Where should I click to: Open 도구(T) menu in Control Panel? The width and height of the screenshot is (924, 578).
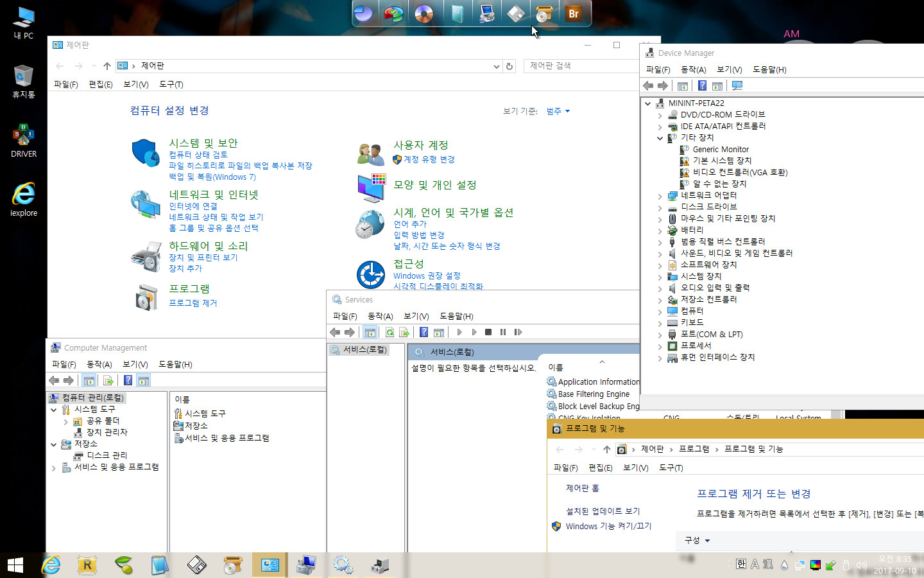[171, 84]
